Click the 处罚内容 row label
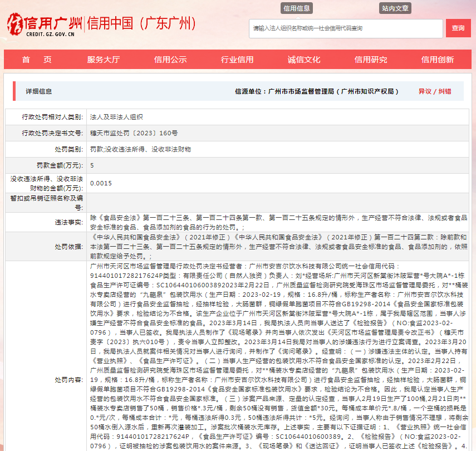This screenshot has width=476, height=451. pyautogui.click(x=68, y=380)
